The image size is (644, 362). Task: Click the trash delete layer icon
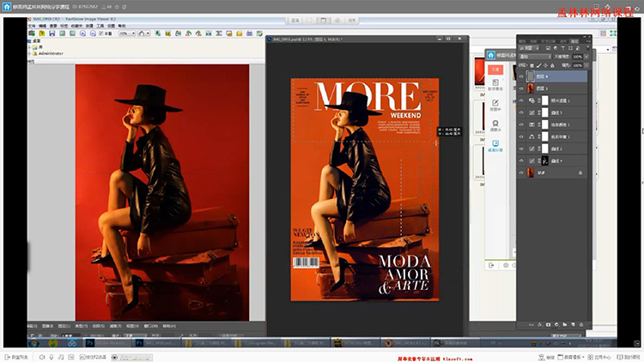[581, 324]
